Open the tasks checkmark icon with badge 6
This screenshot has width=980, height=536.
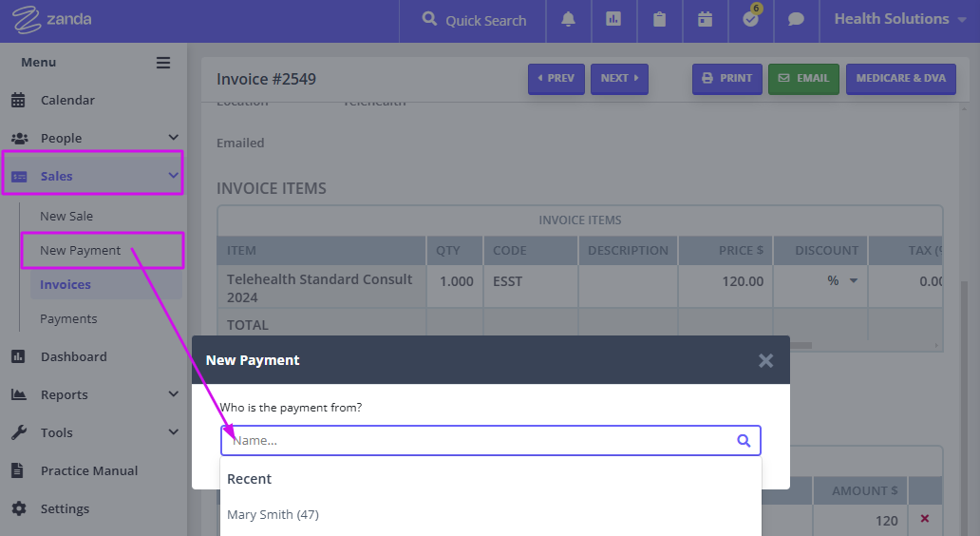751,18
